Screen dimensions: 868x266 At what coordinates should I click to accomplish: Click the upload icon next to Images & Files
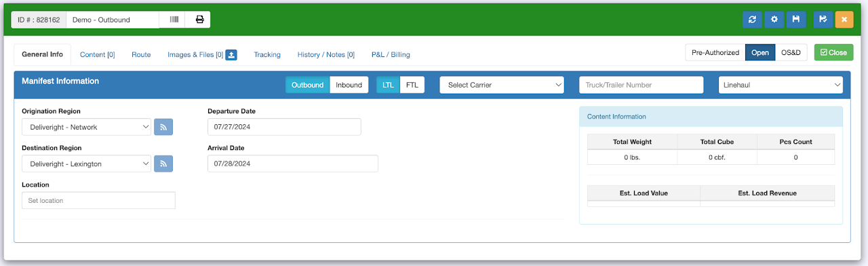pos(231,54)
